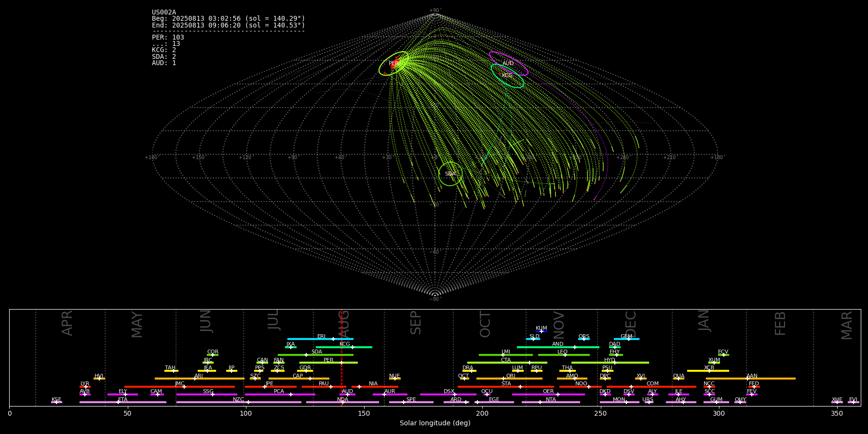Click the MAY month label in timeline
This screenshot has width=868, height=434.
pyautogui.click(x=137, y=325)
